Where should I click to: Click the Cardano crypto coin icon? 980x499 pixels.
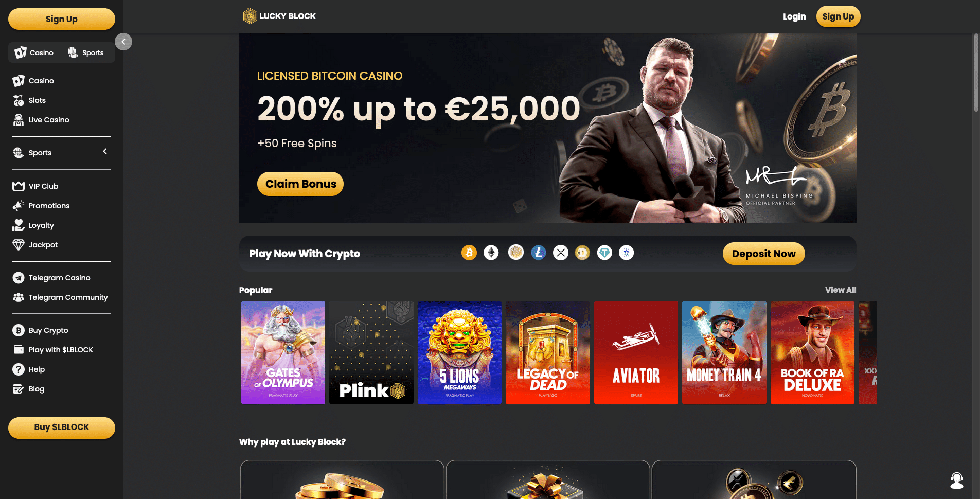click(626, 253)
